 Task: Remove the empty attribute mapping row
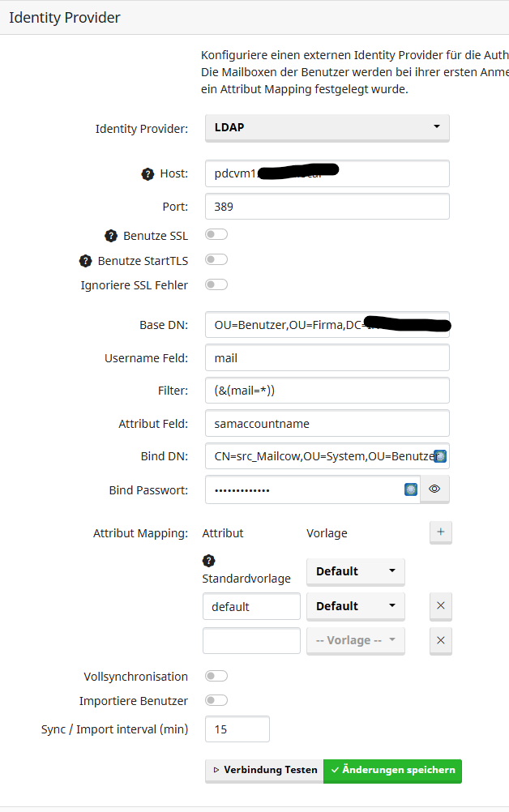pyautogui.click(x=440, y=640)
